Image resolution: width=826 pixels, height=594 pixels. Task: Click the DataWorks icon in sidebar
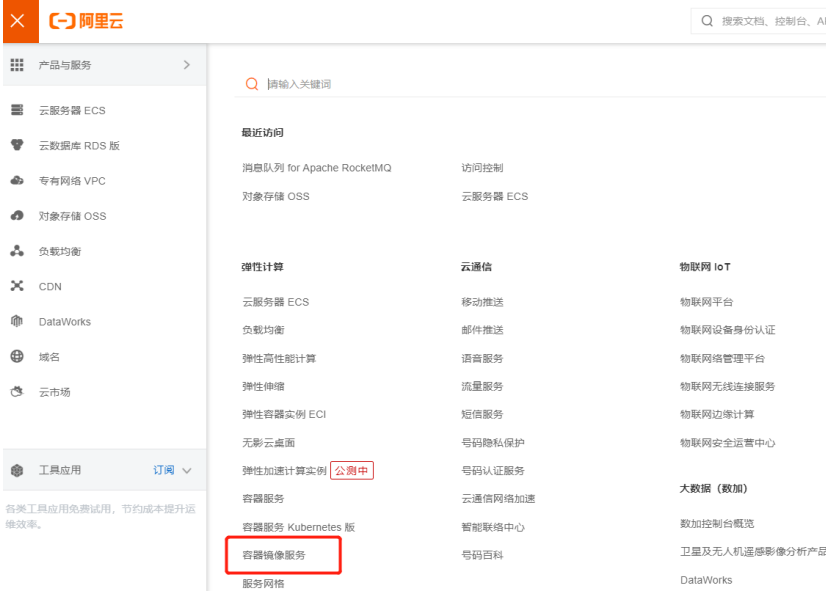17,322
